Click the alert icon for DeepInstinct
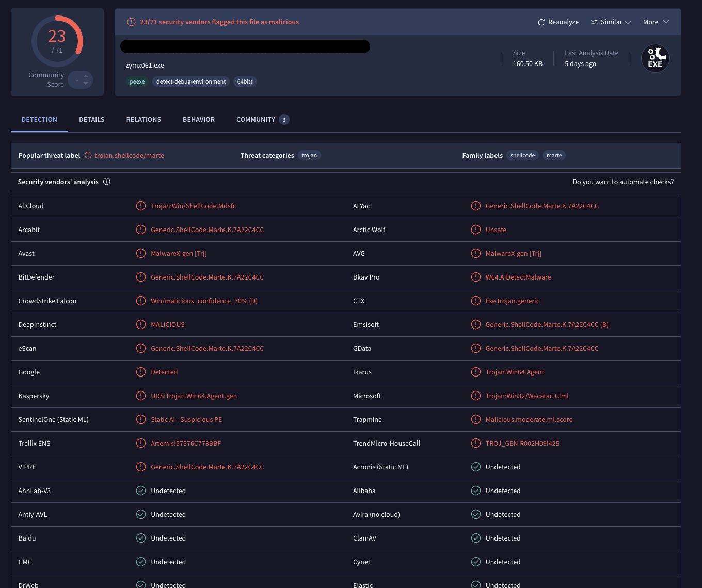 pos(141,324)
